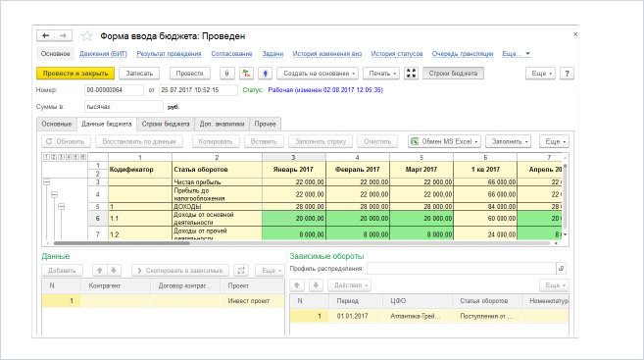Click the paperclip attachments icon
Viewport: 644px width, 360px height.
[226, 74]
